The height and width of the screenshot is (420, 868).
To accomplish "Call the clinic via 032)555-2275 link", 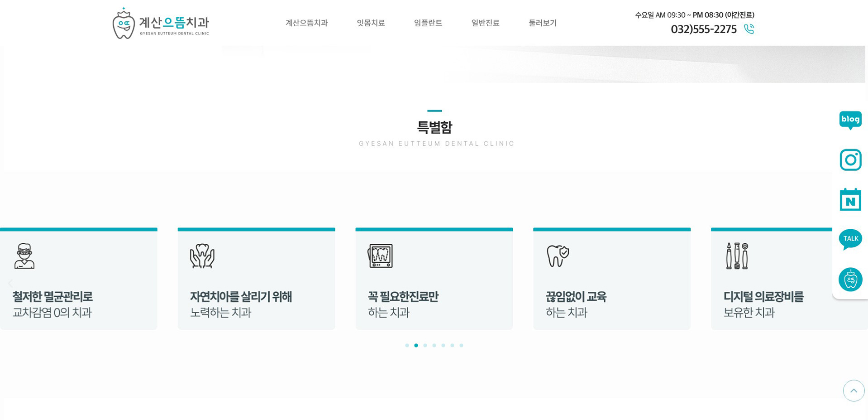I will coord(704,29).
